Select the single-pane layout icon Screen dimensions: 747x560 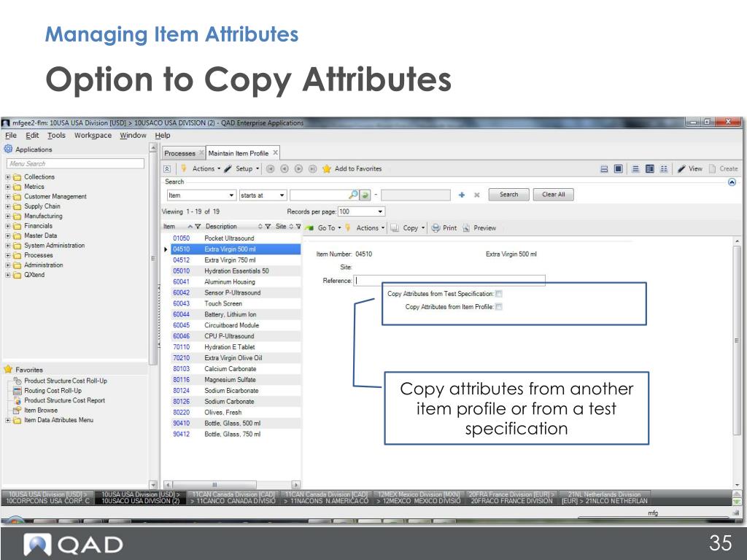coord(619,168)
